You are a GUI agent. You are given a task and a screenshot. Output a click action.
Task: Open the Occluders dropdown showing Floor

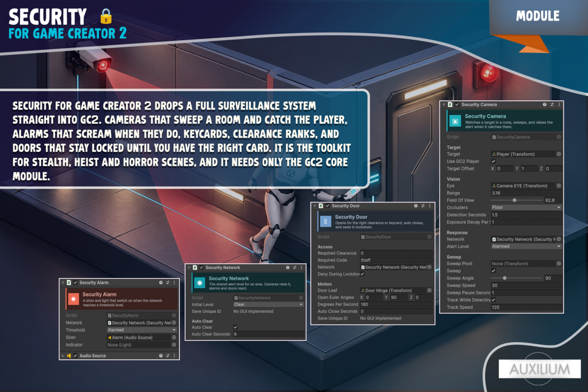coord(526,208)
